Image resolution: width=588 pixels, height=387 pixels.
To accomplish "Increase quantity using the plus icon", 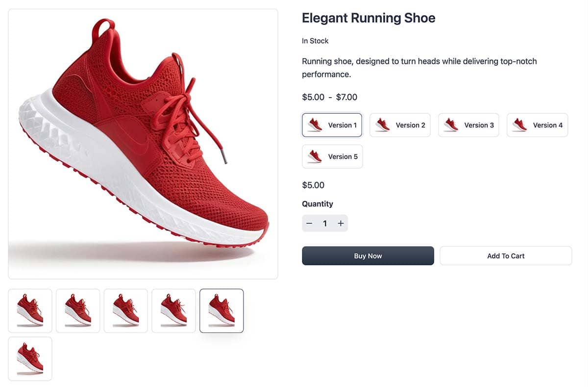I will click(x=341, y=223).
